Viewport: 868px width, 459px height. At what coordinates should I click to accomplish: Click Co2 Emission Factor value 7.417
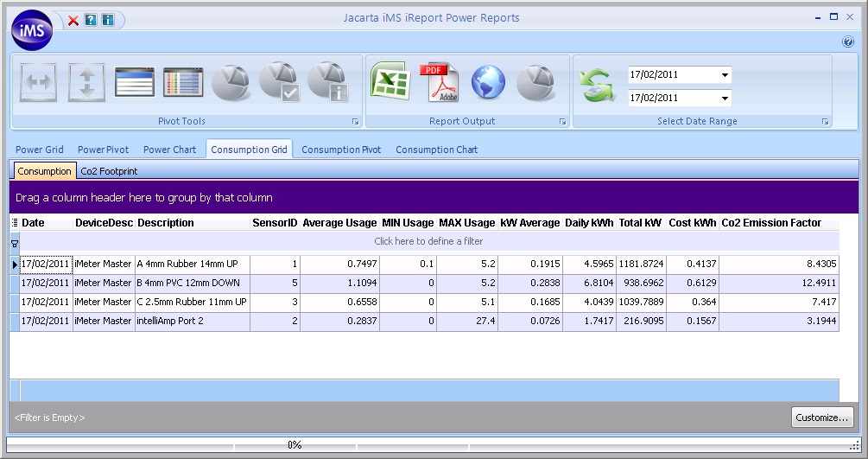[779, 303]
